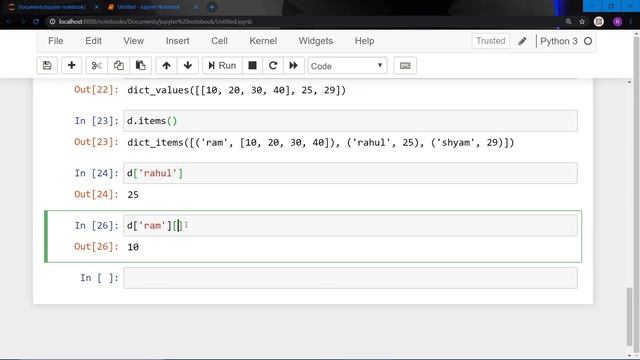Move selected cell down arrow
The image size is (640, 360).
(188, 65)
